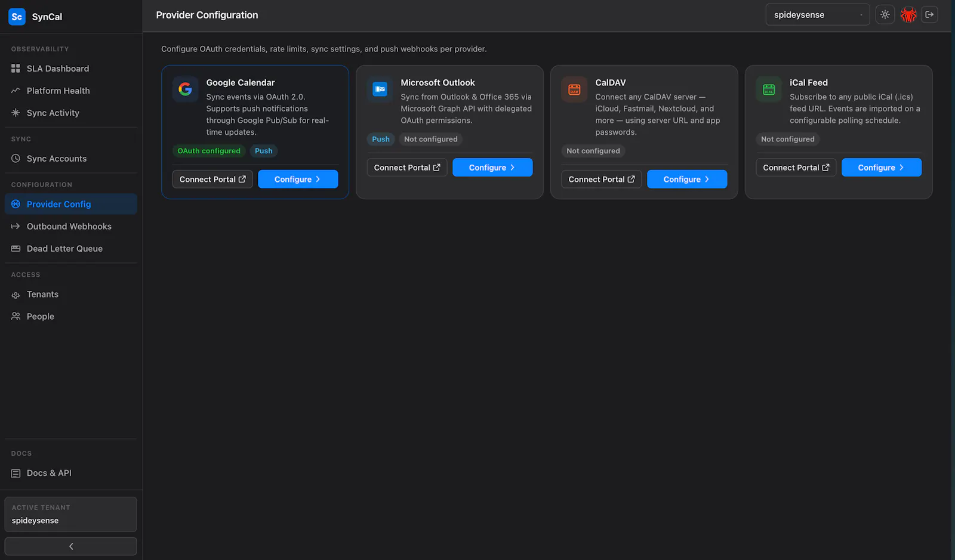The width and height of the screenshot is (955, 560).
Task: Click the CalDAV calendar icon
Action: pos(574,89)
